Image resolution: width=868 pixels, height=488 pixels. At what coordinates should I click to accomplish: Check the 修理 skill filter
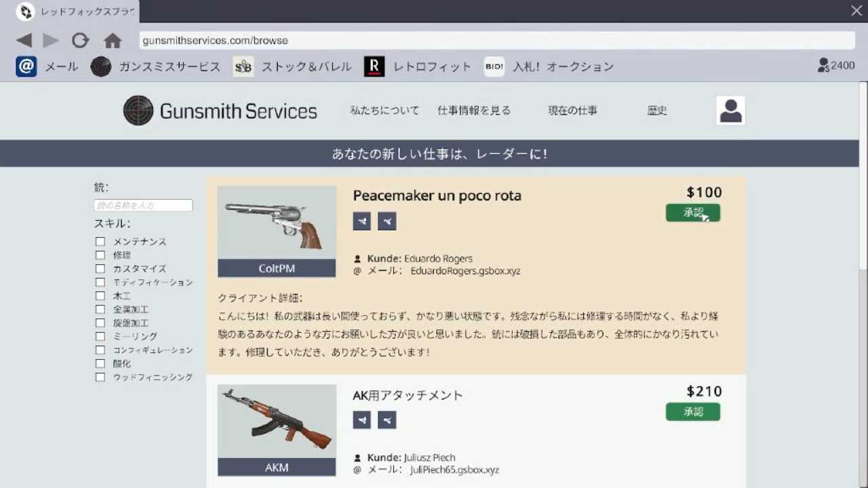tap(100, 256)
